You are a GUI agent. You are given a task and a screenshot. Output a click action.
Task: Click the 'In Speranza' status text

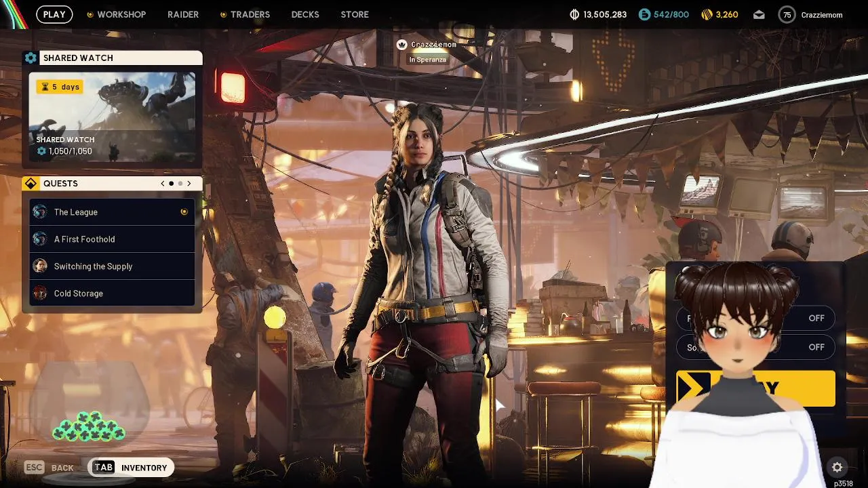pyautogui.click(x=427, y=60)
